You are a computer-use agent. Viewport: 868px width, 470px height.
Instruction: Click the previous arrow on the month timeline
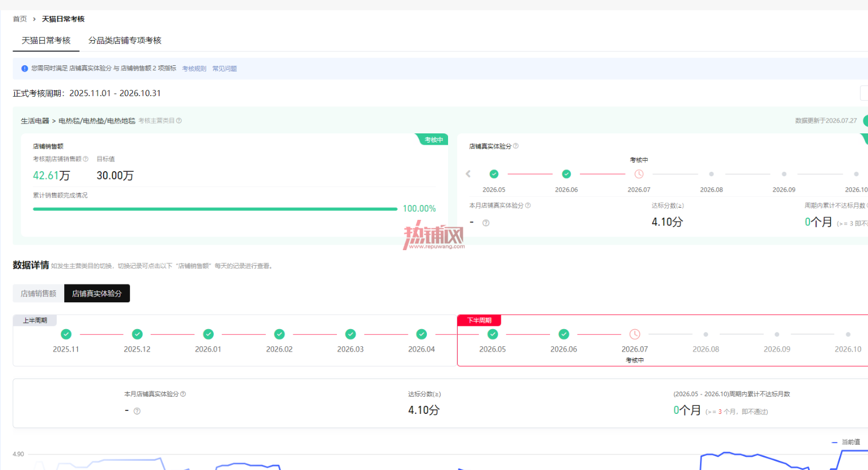click(468, 174)
